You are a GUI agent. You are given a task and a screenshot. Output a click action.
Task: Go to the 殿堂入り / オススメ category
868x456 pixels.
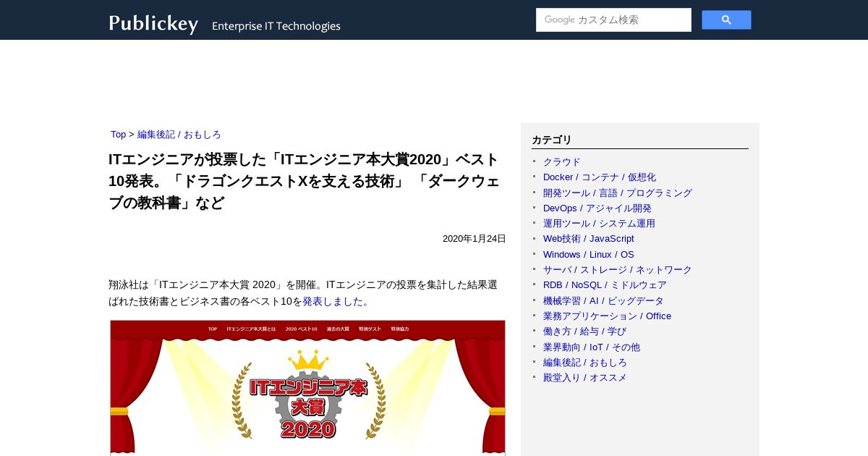[x=584, y=378]
